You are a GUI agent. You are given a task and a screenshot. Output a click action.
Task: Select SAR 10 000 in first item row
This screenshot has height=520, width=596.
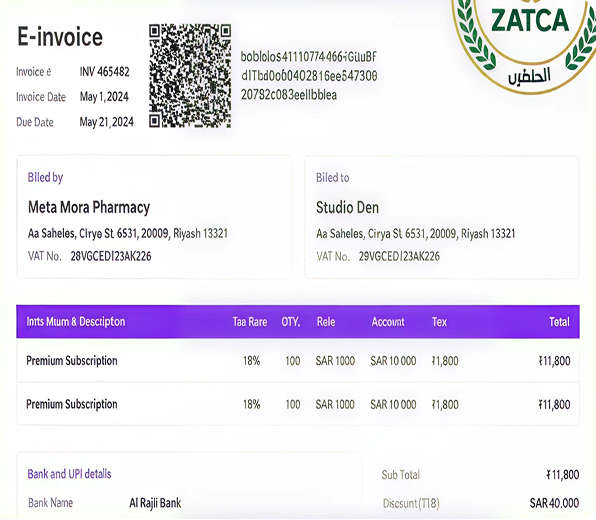393,361
